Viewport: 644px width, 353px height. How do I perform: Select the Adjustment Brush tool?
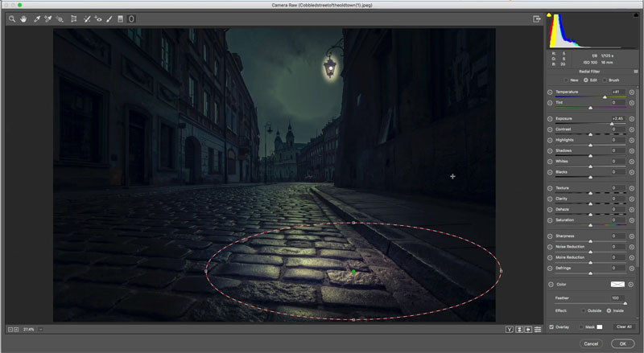pyautogui.click(x=109, y=18)
